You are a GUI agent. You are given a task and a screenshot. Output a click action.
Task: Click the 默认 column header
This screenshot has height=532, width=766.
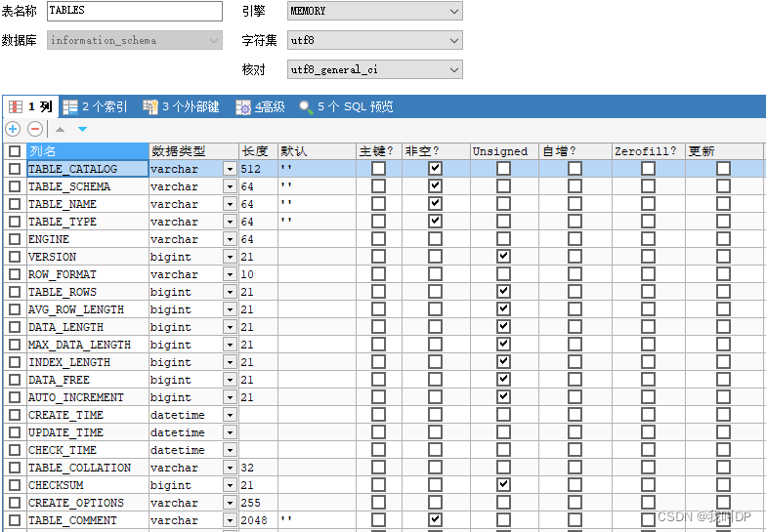(317, 151)
